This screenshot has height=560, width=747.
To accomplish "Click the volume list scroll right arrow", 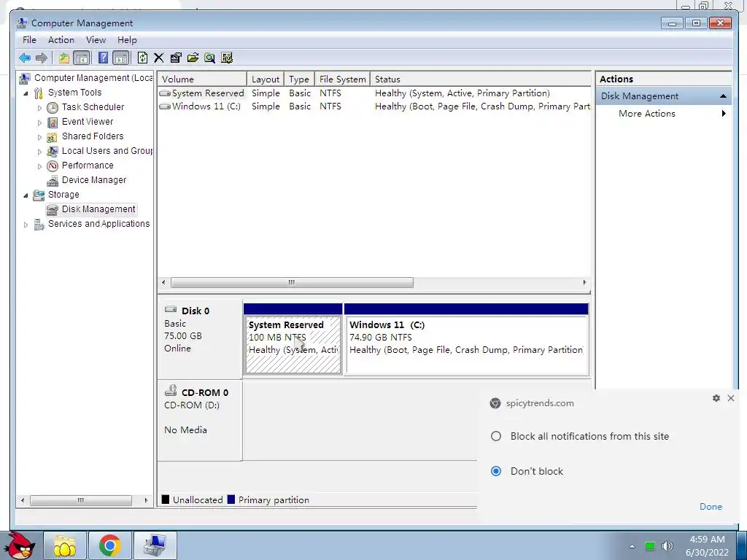I will coord(584,282).
